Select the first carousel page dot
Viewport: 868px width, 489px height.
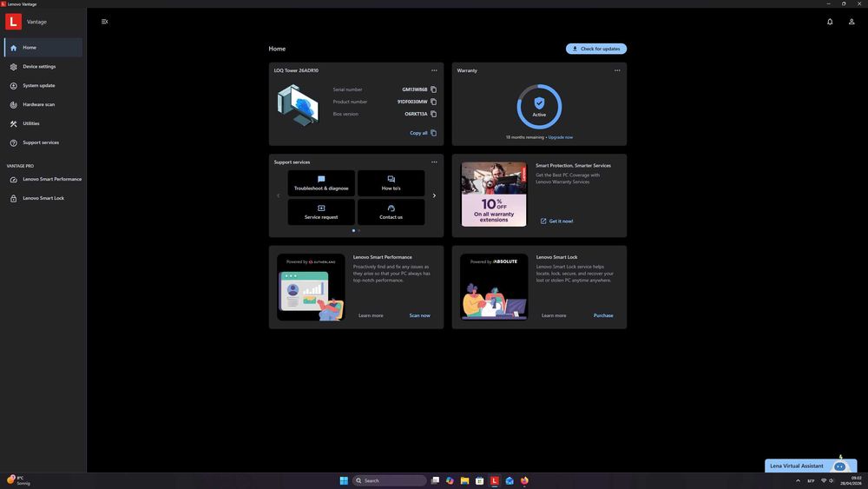(354, 230)
